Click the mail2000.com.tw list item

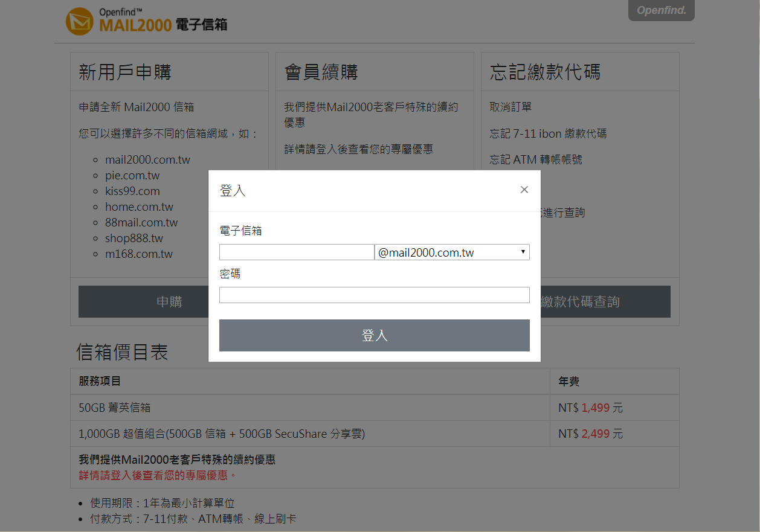click(x=147, y=160)
